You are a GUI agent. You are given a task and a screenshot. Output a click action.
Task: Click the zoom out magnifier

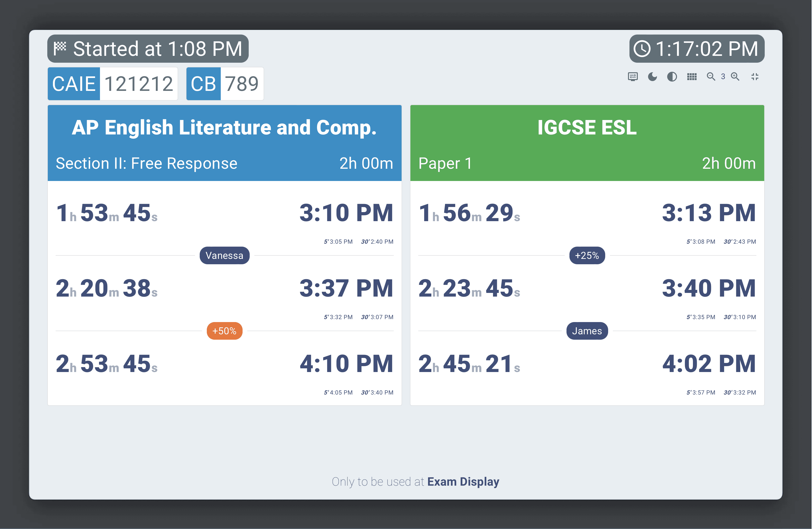coord(711,77)
